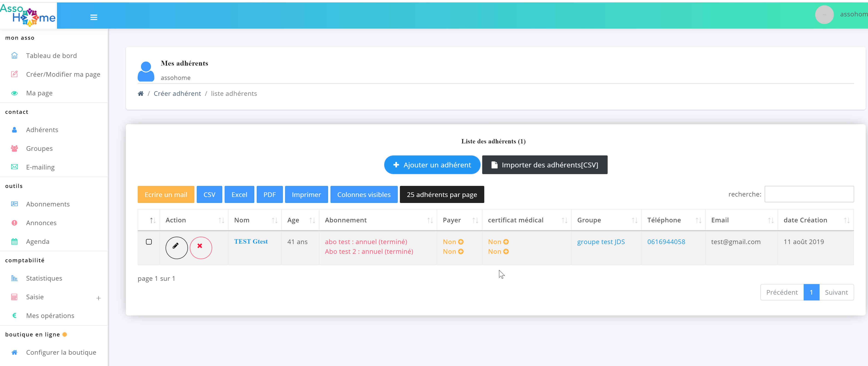This screenshot has width=868, height=366.
Task: Click phone number 0616944058
Action: pos(666,242)
